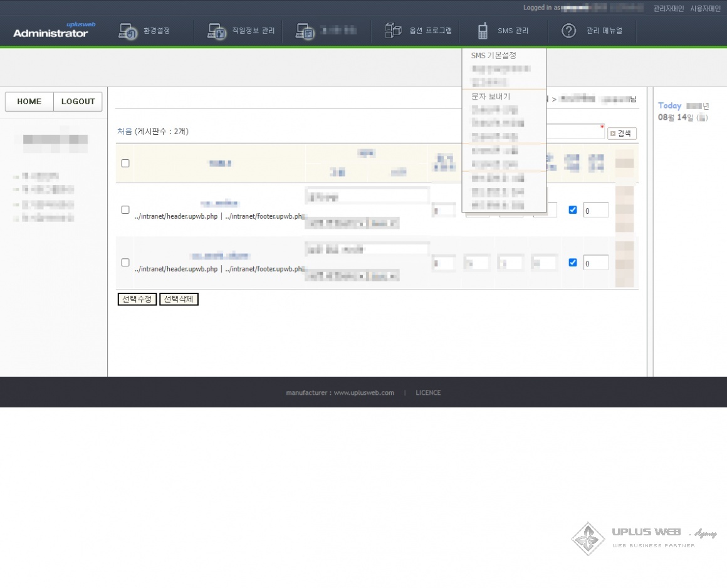Check the second board row's selection checkbox
Image resolution: width=727 pixels, height=588 pixels.
[x=125, y=262]
